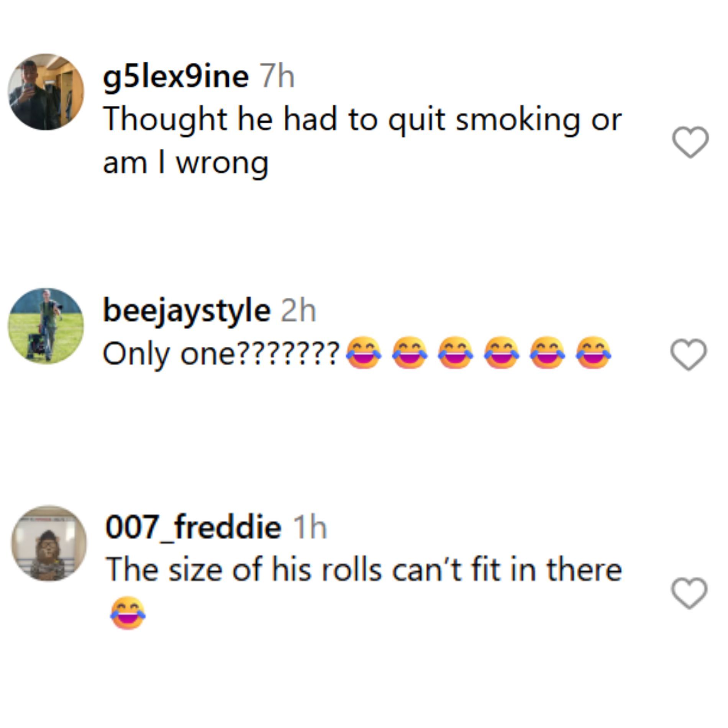728x728 pixels.
Task: Go to 007_freddie's profile via username
Action: click(193, 528)
